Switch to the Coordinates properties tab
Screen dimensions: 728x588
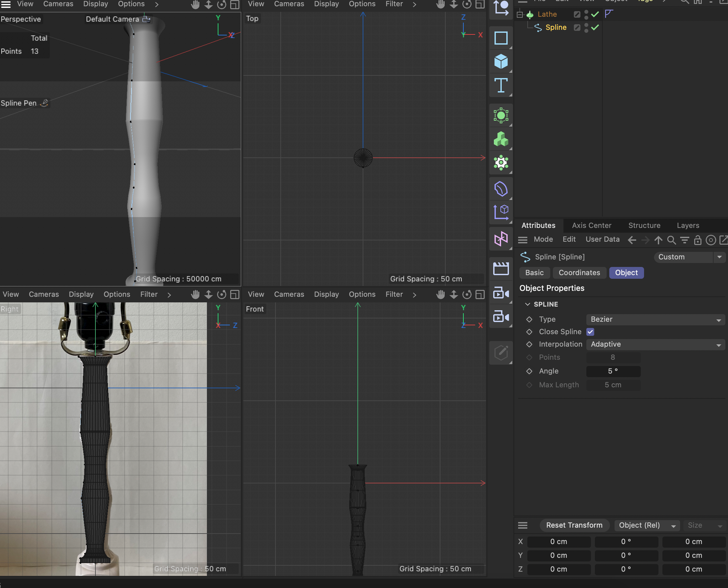(580, 273)
